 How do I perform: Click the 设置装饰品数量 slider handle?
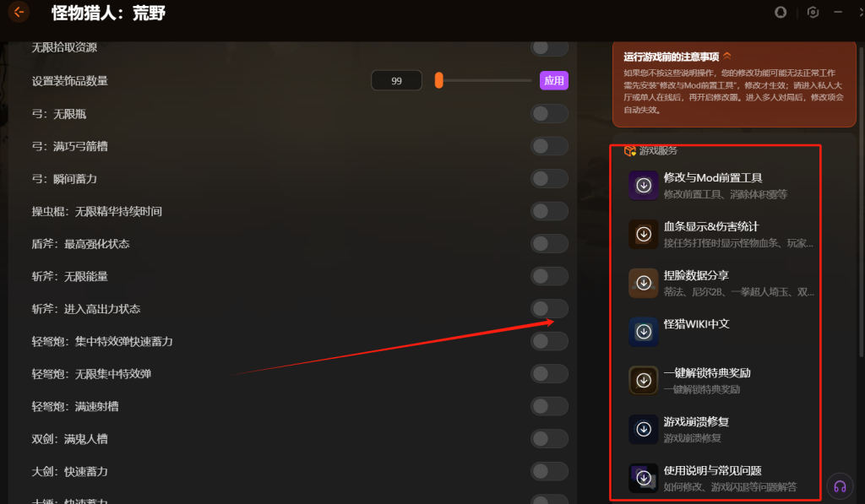click(x=438, y=80)
